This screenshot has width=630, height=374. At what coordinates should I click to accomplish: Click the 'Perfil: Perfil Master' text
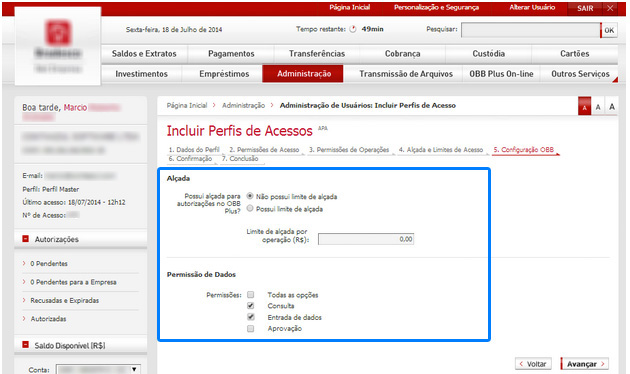51,189
